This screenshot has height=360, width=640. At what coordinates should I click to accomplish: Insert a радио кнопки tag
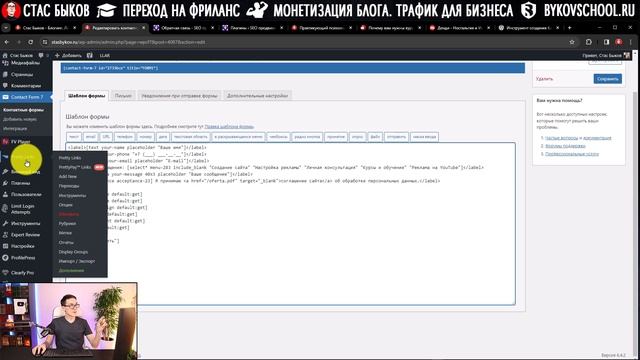pos(307,137)
